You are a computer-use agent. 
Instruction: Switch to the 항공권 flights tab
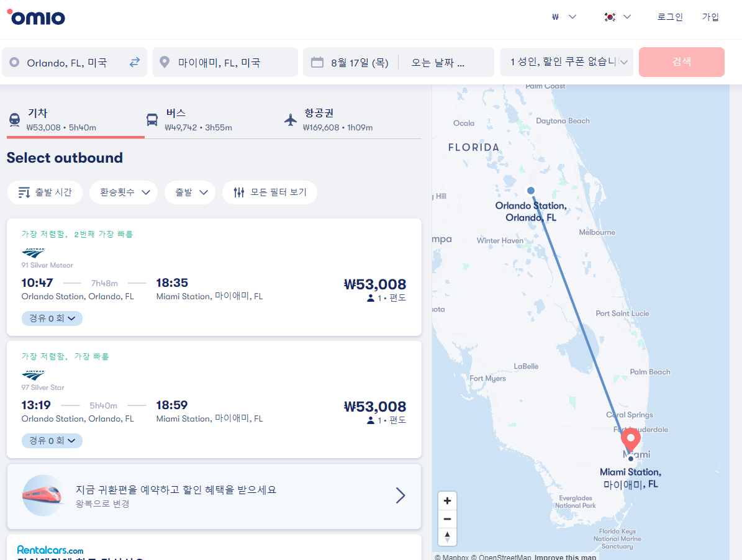pyautogui.click(x=351, y=120)
